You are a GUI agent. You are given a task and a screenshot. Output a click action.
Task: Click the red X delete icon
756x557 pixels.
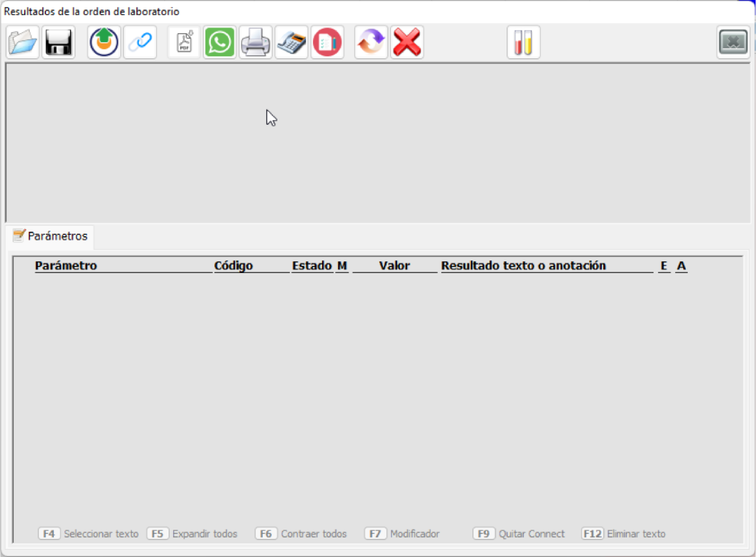407,42
